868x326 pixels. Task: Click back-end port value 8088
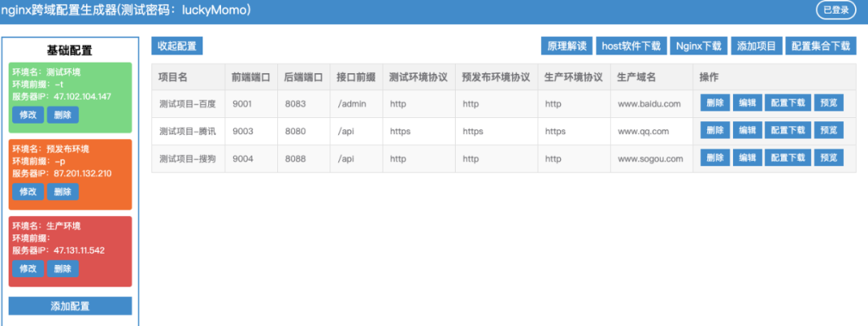[x=295, y=159]
